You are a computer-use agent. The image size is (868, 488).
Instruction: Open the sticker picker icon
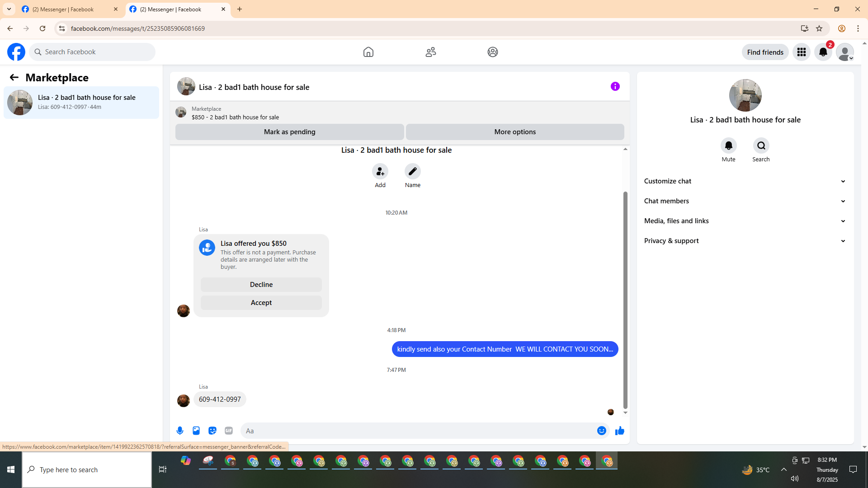click(x=212, y=431)
